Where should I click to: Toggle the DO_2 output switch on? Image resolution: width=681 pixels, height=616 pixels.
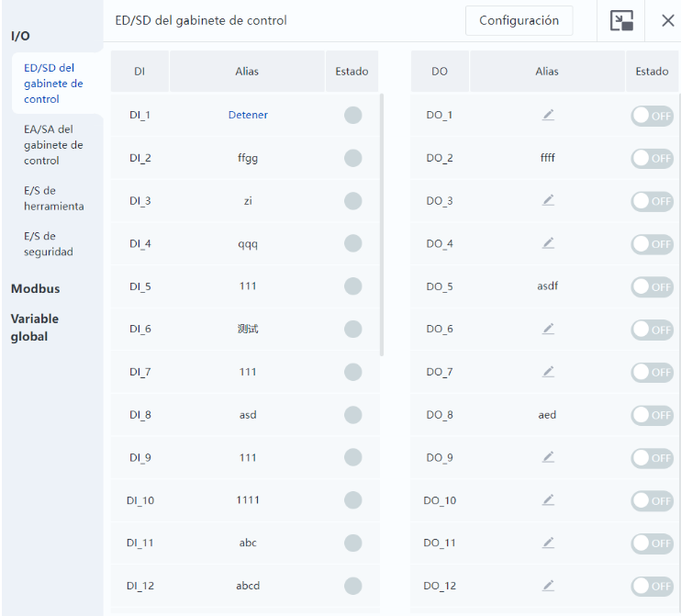click(x=652, y=158)
